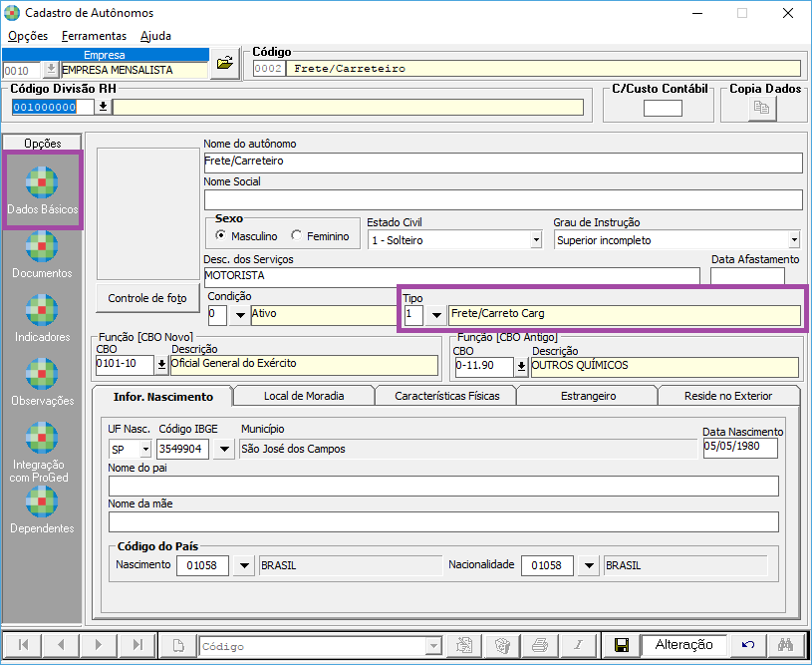Viewport: 812px width, 665px height.
Task: Click the italic I icon in bottom toolbar
Action: coord(579,645)
